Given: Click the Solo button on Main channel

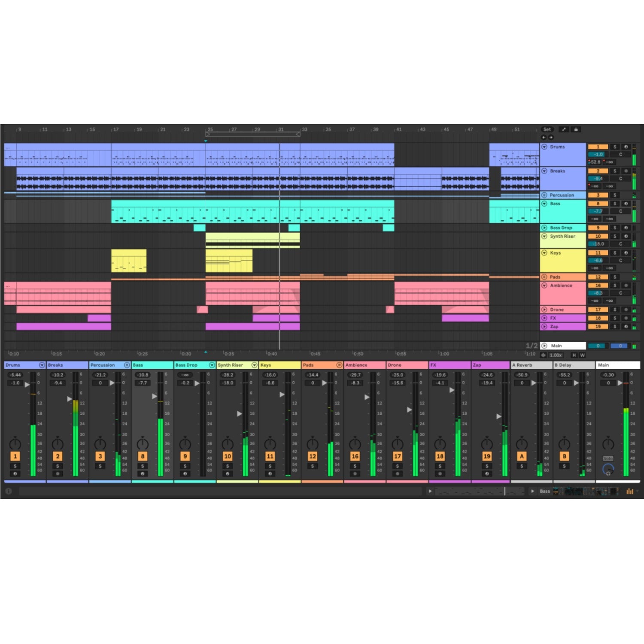Looking at the screenshot, I should click(608, 459).
